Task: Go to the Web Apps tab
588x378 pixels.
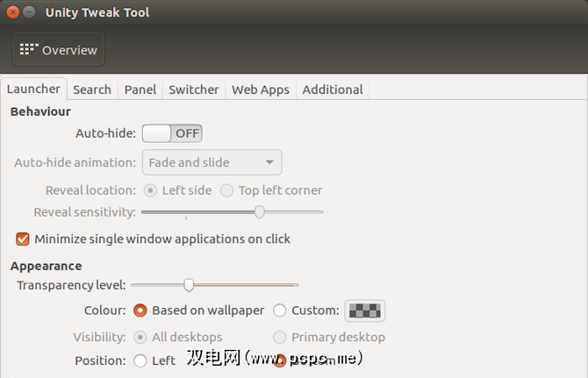Action: tap(261, 89)
